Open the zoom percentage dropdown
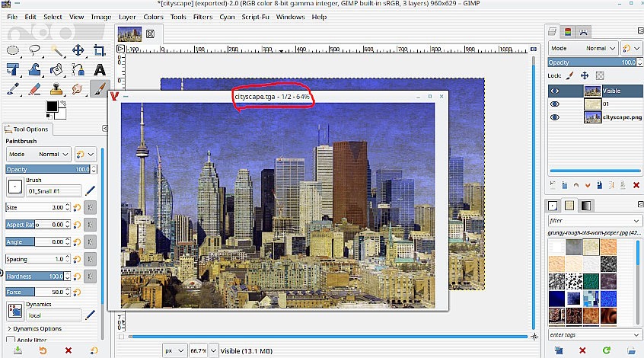 point(214,350)
